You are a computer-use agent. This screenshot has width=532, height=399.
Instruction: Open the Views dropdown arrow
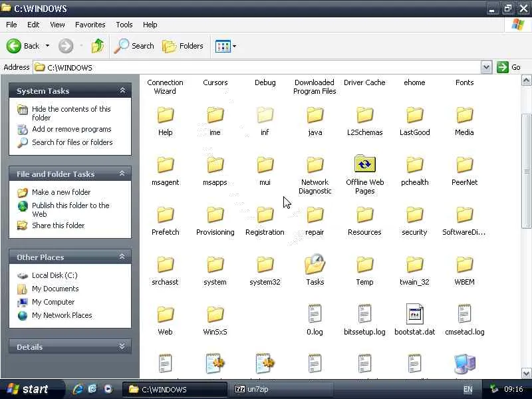tap(235, 46)
